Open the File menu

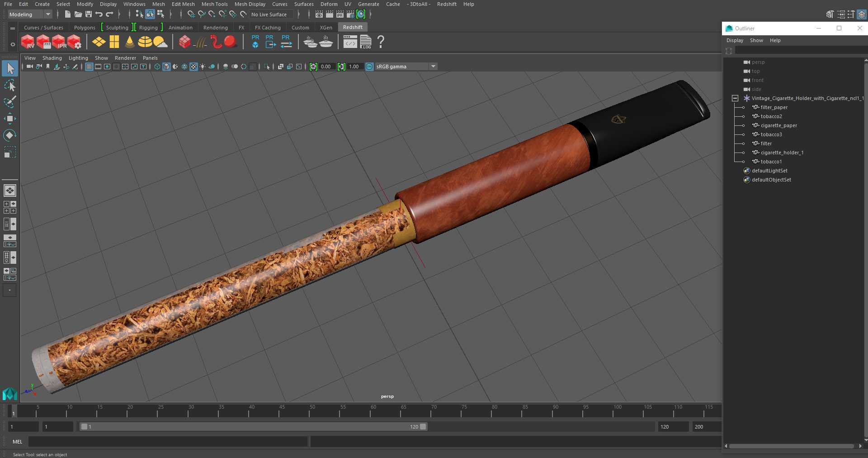click(x=8, y=4)
